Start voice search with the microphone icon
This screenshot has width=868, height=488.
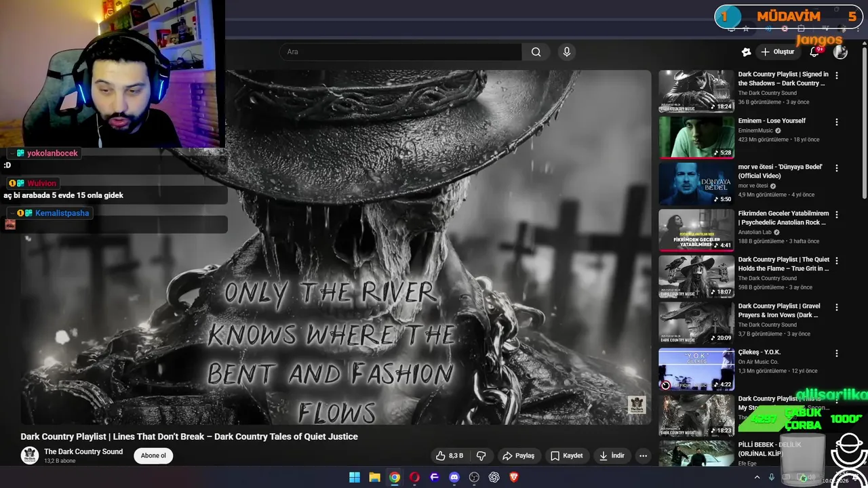point(567,52)
